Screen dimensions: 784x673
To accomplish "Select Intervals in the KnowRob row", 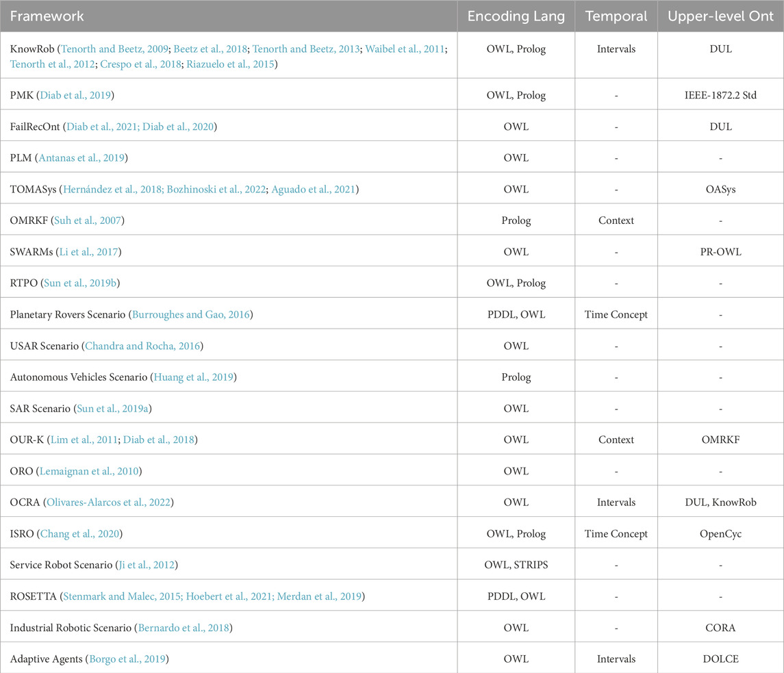I will point(616,49).
